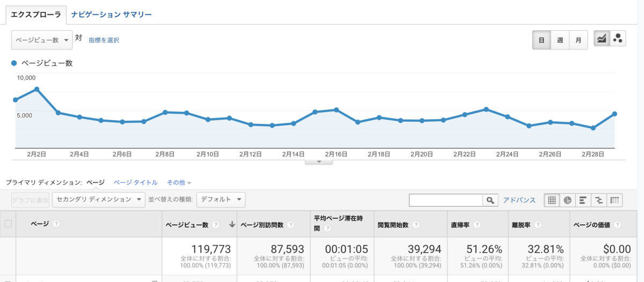
Task: Click the last data point of the chart
Action: point(614,114)
